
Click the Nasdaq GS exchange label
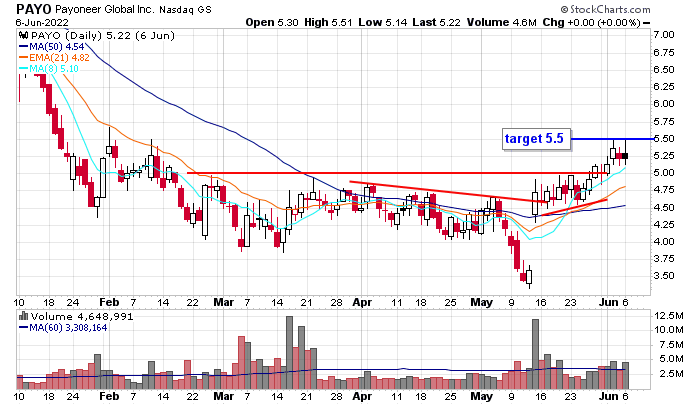185,9
